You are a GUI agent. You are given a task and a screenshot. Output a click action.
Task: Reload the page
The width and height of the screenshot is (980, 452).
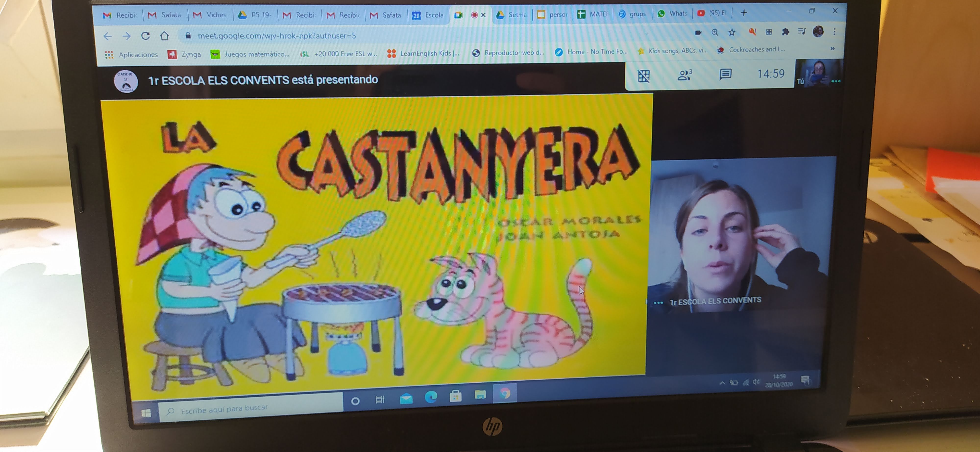(145, 36)
